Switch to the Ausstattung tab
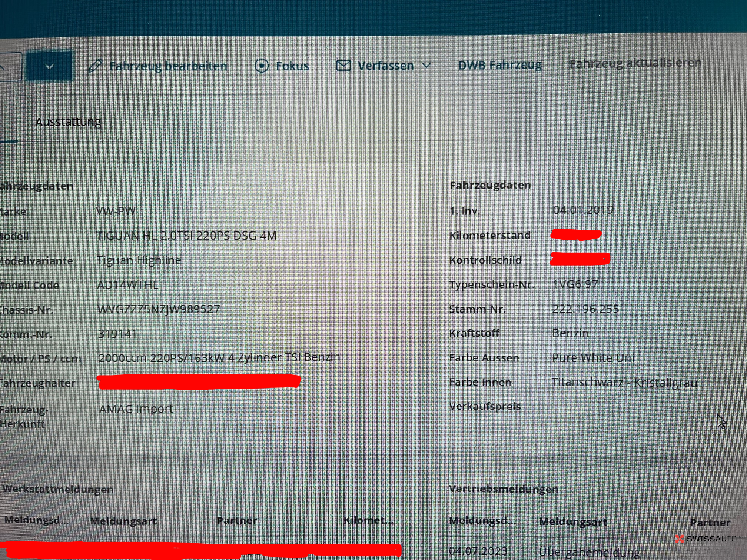747x560 pixels. (x=68, y=122)
